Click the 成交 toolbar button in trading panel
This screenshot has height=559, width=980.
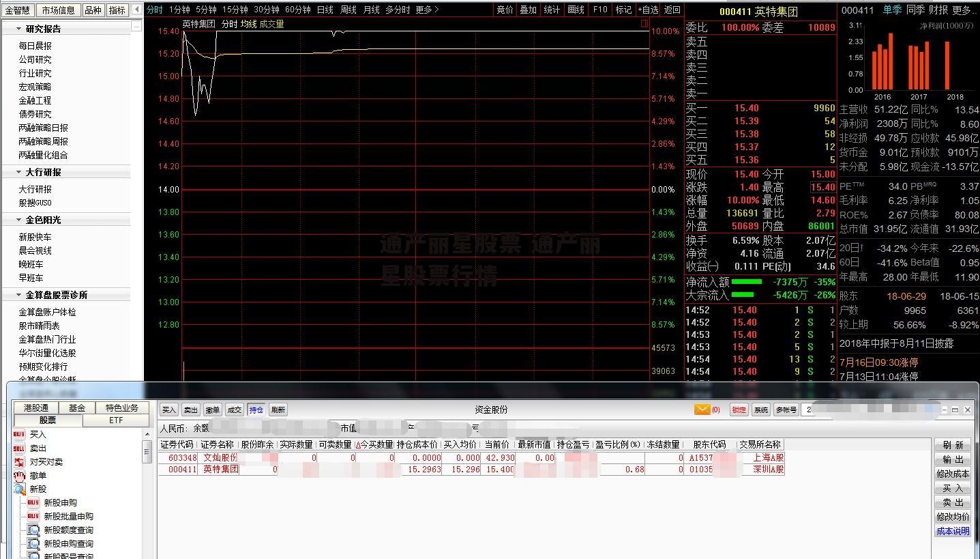235,410
